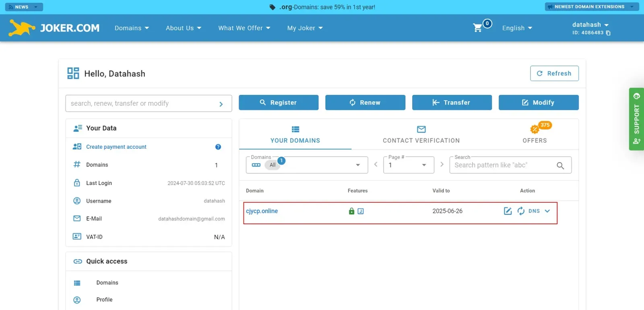Click the envelope icon next to E-Mail

pos(77,218)
